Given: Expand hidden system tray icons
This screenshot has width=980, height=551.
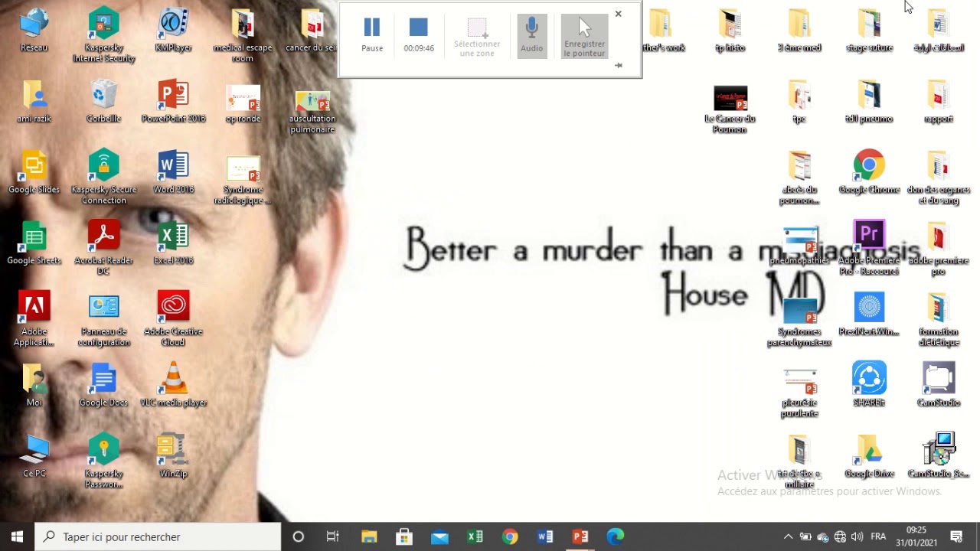Looking at the screenshot, I should point(788,536).
